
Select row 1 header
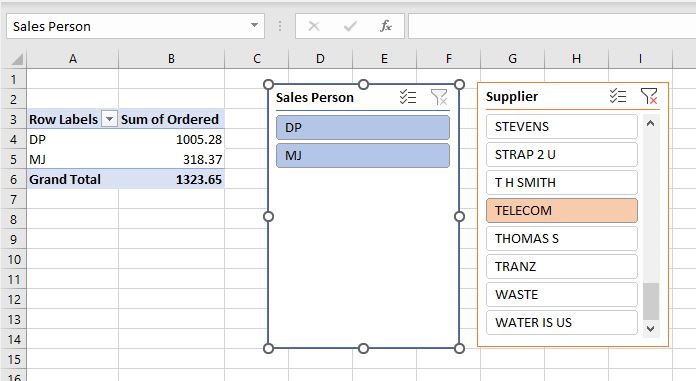(13, 79)
